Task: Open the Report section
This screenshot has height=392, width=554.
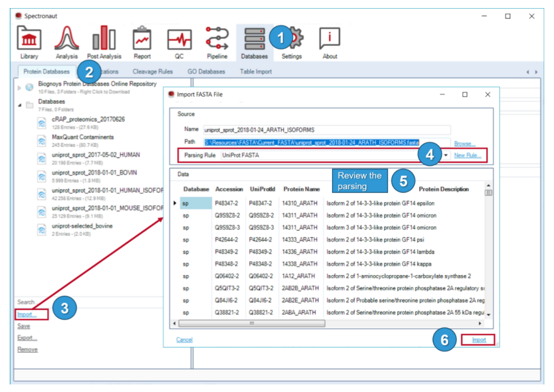Action: point(142,43)
